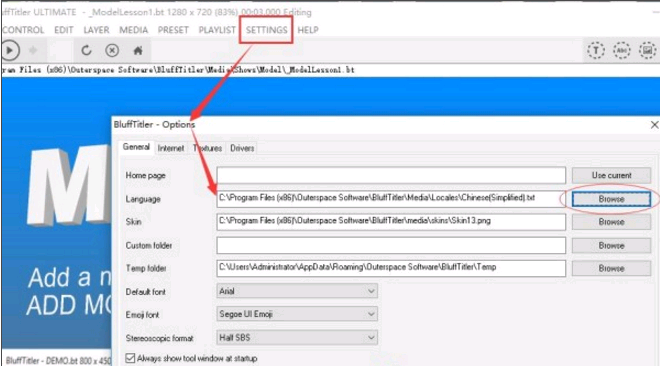
Task: Click the greyed step icon beside Play
Action: 33,50
